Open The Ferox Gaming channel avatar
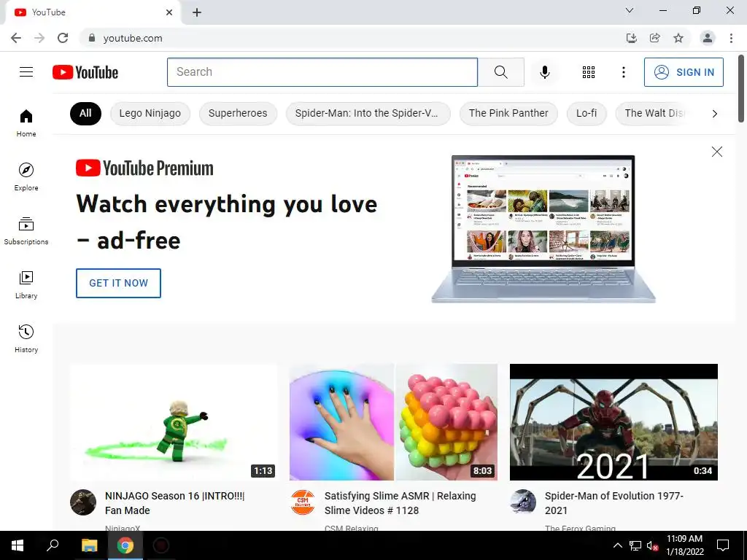 [523, 502]
